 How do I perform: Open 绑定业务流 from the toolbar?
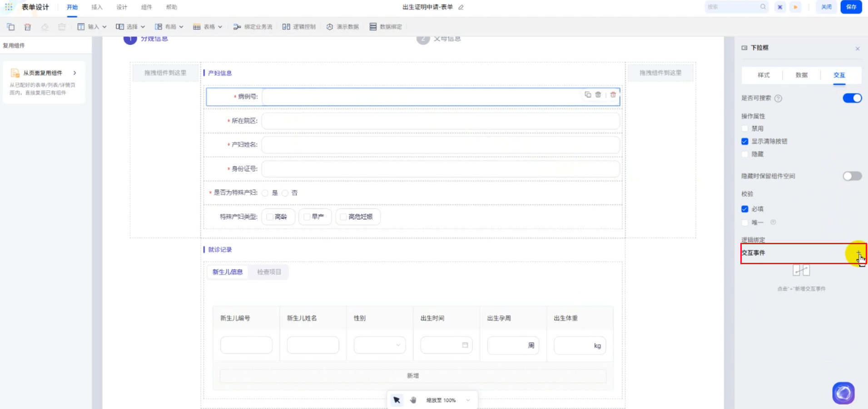coord(253,27)
